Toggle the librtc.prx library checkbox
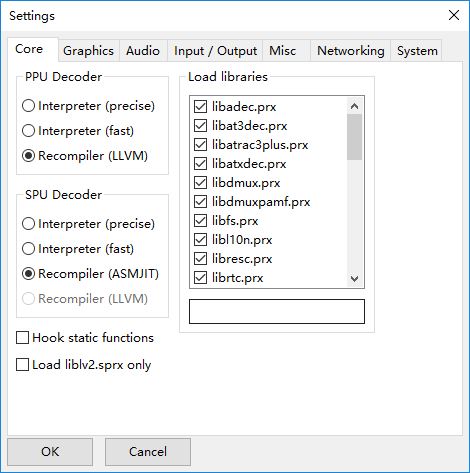470x473 pixels. pyautogui.click(x=200, y=278)
